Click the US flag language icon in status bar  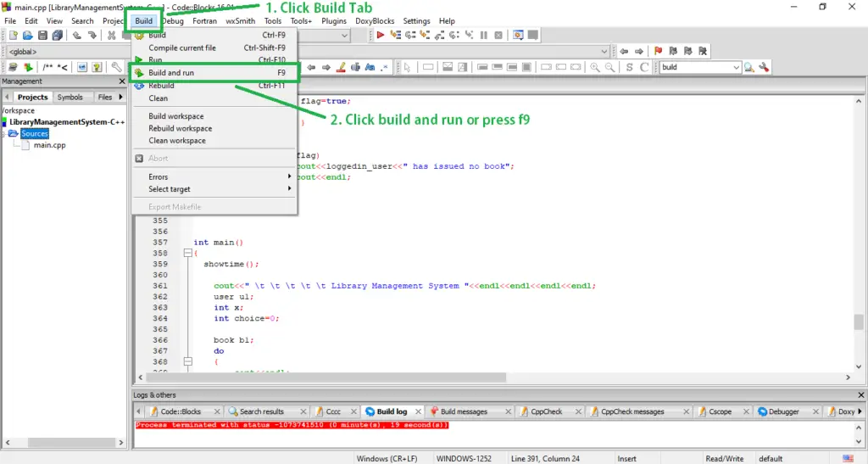pos(848,458)
